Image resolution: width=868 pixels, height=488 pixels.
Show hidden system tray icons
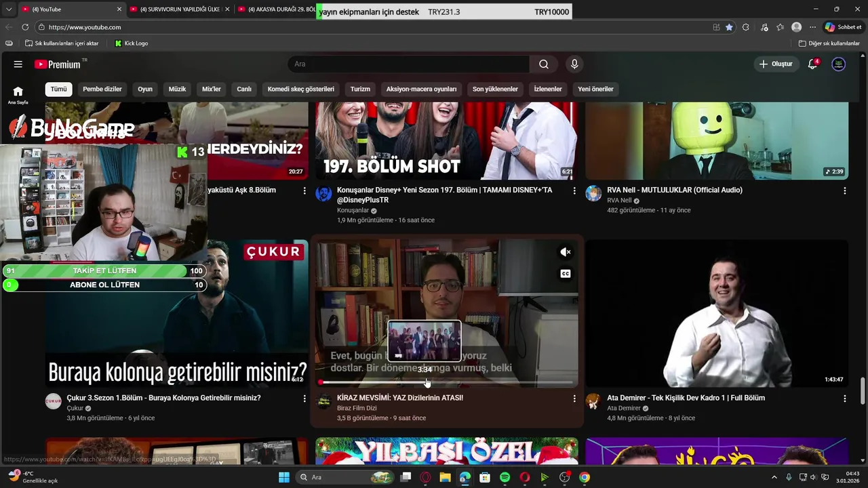[x=774, y=477]
